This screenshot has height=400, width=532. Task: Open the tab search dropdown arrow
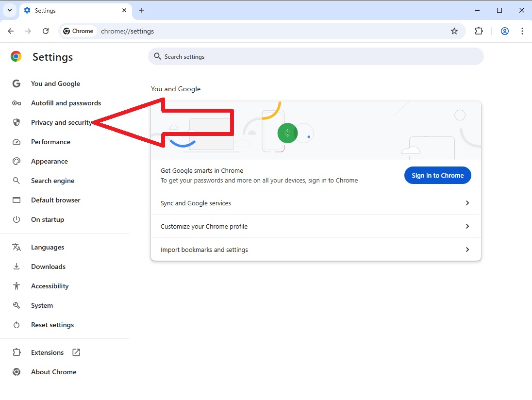10,10
